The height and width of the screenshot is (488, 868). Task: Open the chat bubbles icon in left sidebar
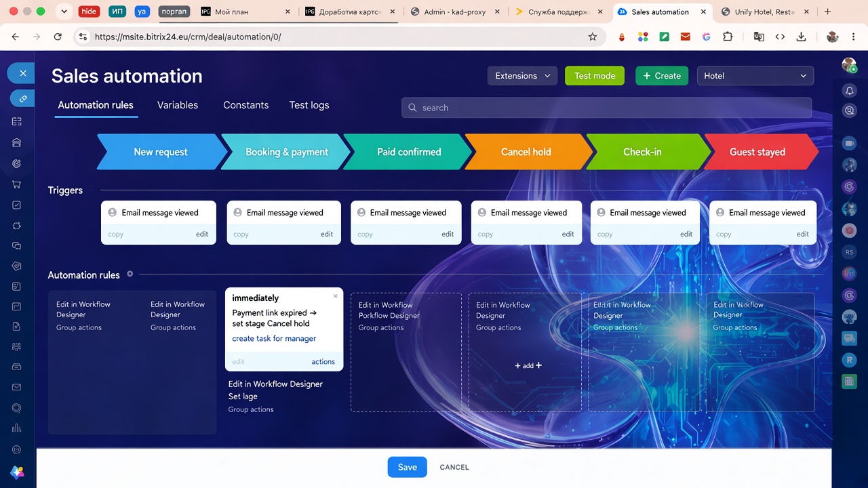(17, 245)
